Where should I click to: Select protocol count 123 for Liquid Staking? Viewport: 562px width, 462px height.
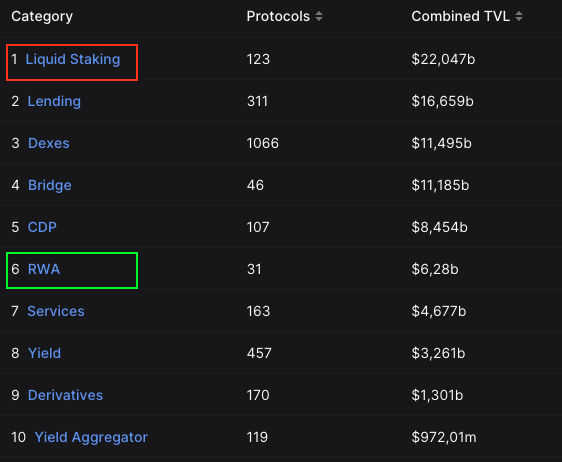[258, 59]
